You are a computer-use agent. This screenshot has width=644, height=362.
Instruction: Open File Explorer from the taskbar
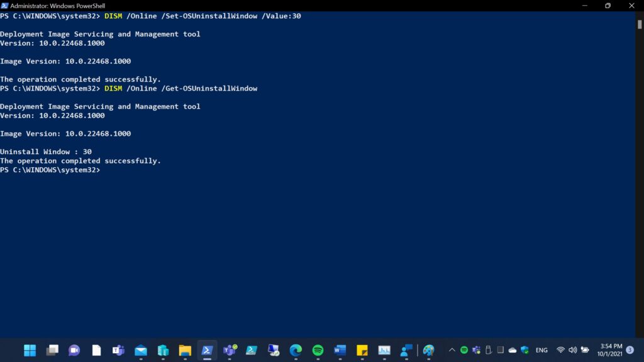[x=185, y=350]
